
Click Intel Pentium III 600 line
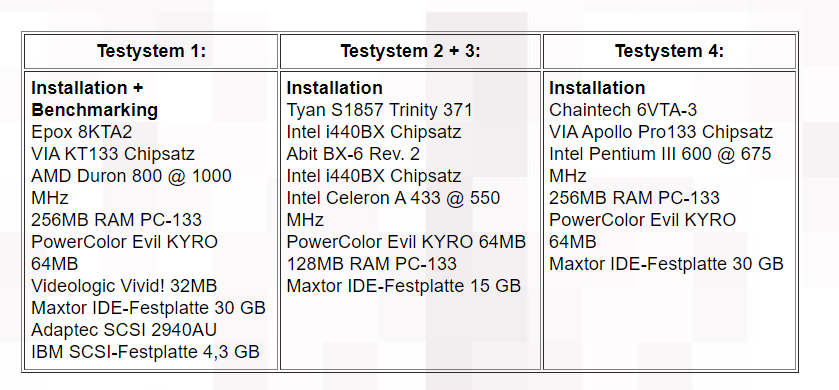660,154
